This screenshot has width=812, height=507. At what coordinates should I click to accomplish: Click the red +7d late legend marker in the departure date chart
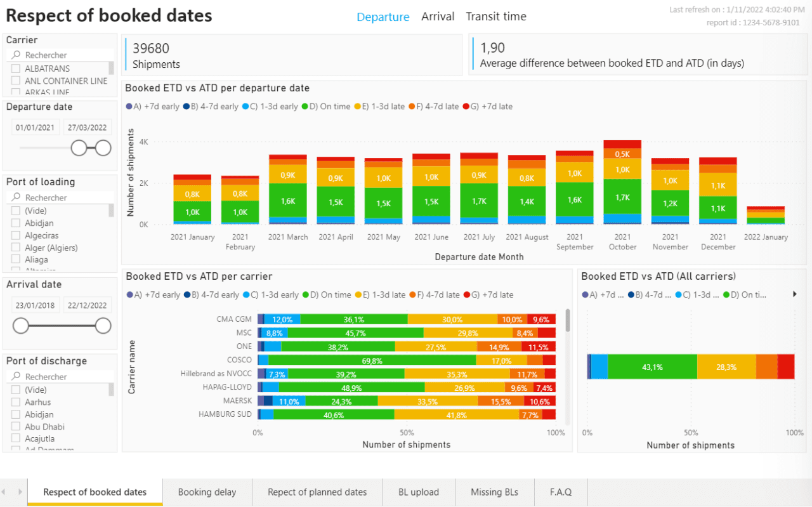coord(466,107)
